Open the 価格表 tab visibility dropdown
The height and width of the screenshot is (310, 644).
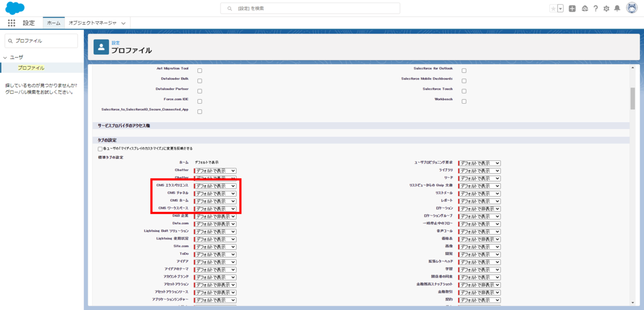coord(479,239)
